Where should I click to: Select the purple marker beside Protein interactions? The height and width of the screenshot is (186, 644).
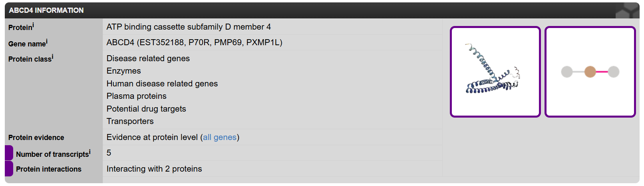pyautogui.click(x=9, y=169)
